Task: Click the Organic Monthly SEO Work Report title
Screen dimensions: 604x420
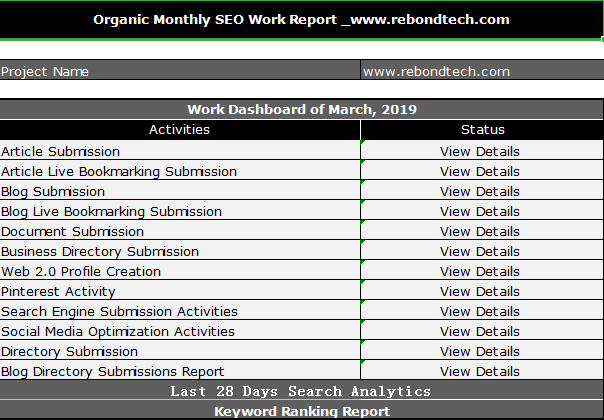Action: (x=301, y=20)
